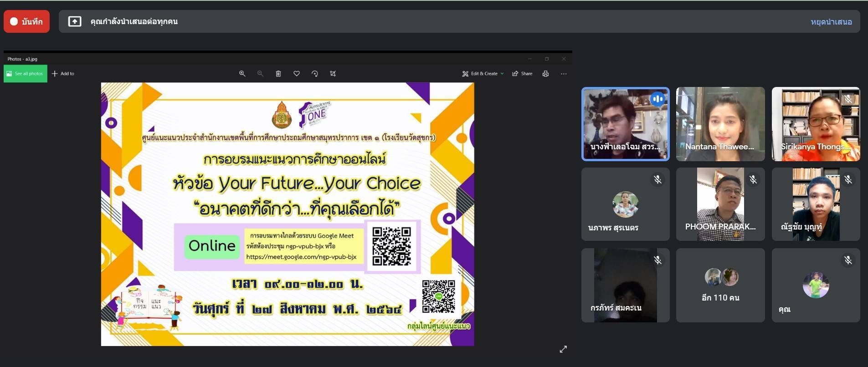Click muted mic icon on นภาพร สุรเนตร tile
Viewport: 868px width, 367px height.
(x=657, y=179)
